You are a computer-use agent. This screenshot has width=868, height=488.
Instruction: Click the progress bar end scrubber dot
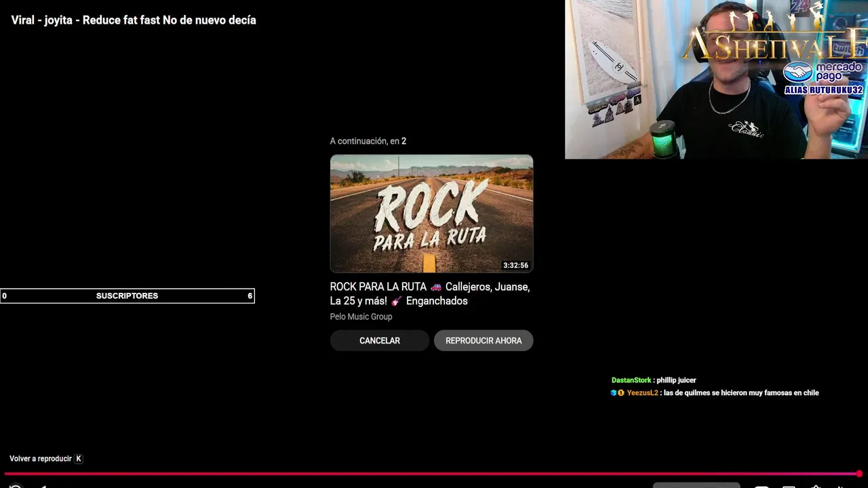pos(859,474)
